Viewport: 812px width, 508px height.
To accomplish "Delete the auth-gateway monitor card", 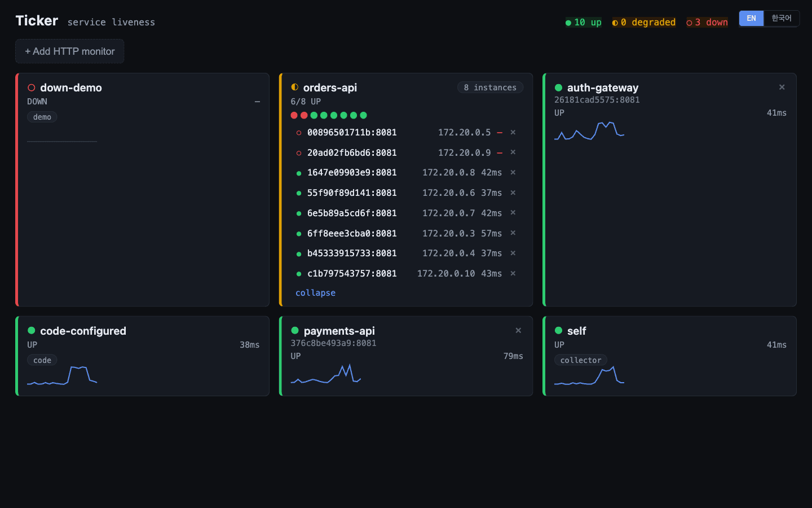I will [782, 87].
